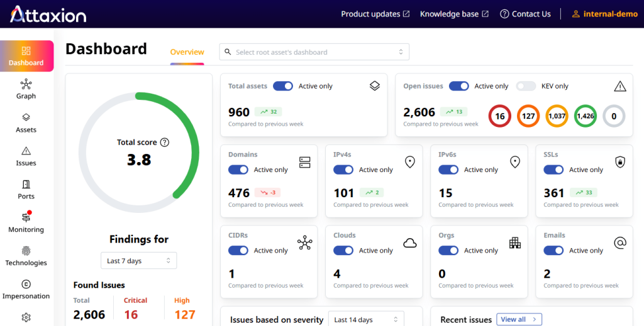Screen dimensions: 644x326
Task: Click the IPv4s count 101
Action: click(344, 193)
